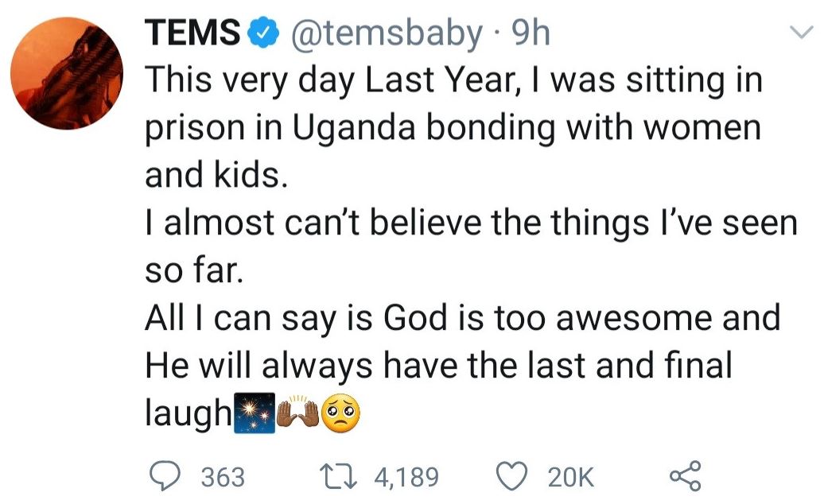This screenshot has height=504, width=824.
Task: Open the share icon on the tweet
Action: [x=686, y=475]
